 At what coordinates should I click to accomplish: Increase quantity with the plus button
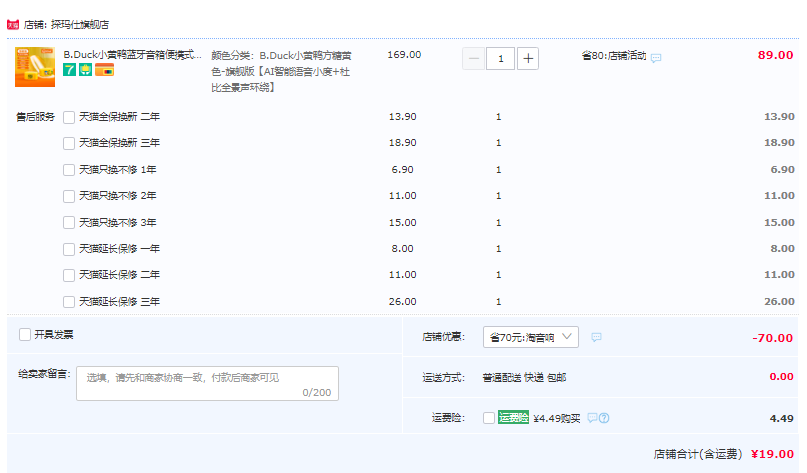pyautogui.click(x=528, y=59)
